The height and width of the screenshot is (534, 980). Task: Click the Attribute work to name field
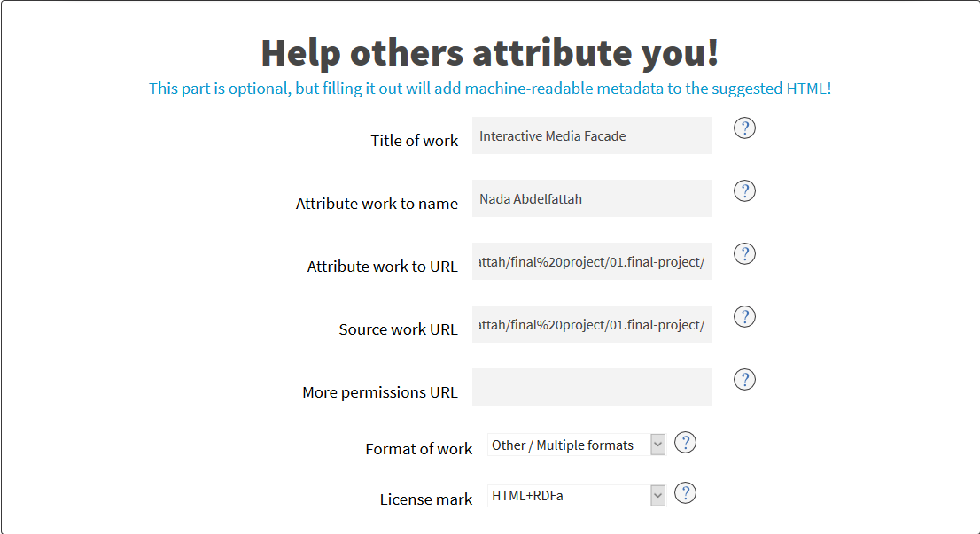(592, 199)
